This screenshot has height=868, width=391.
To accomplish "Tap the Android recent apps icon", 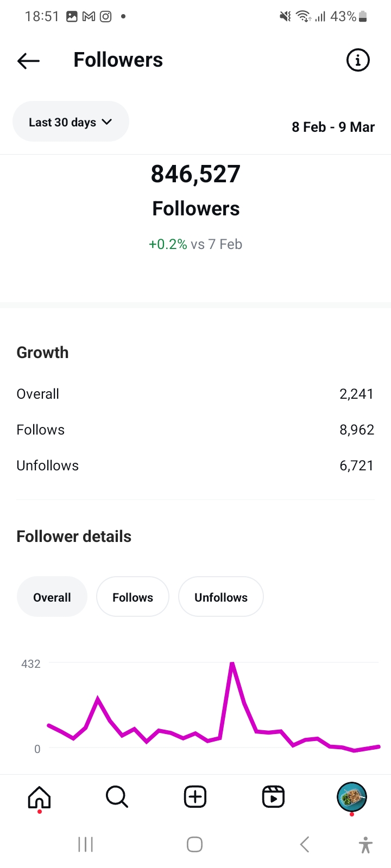I will tap(86, 844).
